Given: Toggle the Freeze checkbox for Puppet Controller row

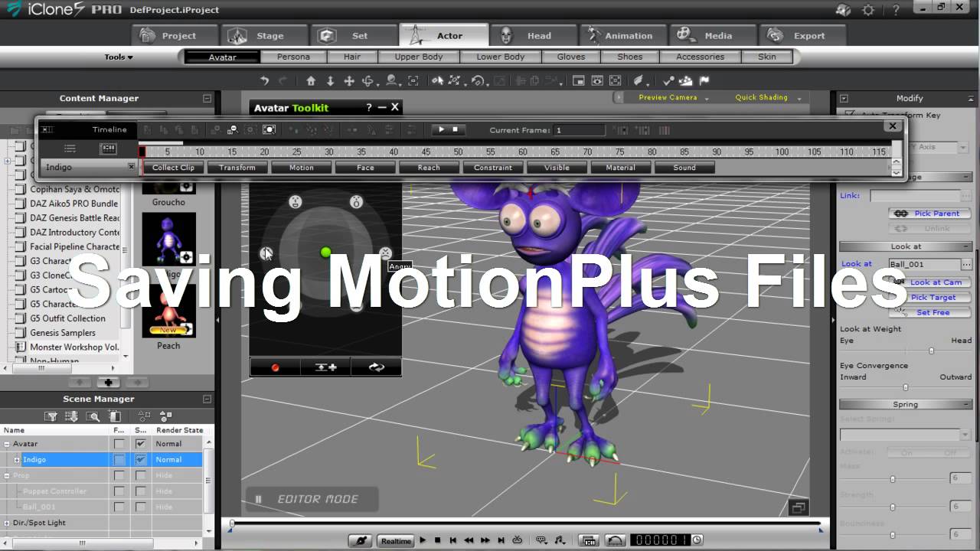Looking at the screenshot, I should pyautogui.click(x=119, y=491).
